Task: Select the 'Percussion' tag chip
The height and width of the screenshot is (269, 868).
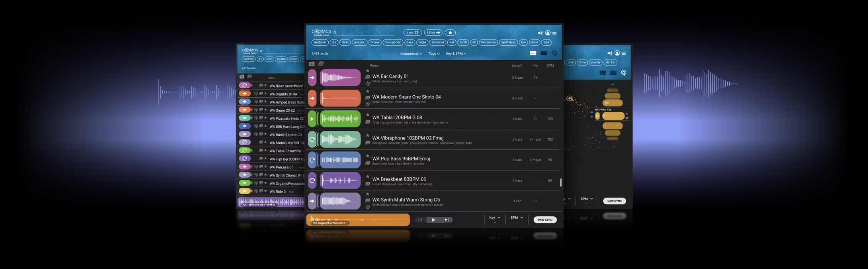Action: point(488,42)
